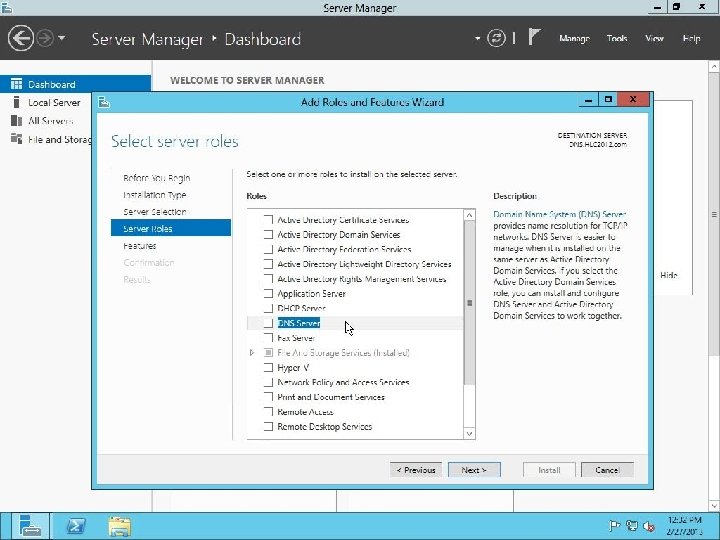The image size is (720, 540).
Task: Minimize the Add Roles and Features Wizard
Action: [x=588, y=100]
